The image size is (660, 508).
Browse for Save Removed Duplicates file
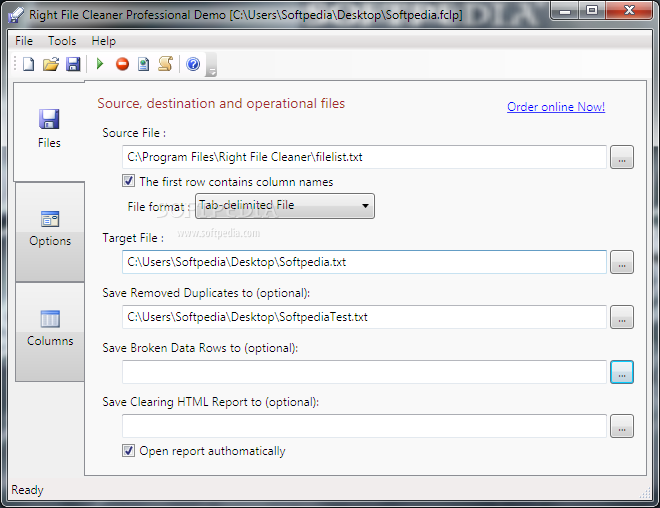(622, 317)
